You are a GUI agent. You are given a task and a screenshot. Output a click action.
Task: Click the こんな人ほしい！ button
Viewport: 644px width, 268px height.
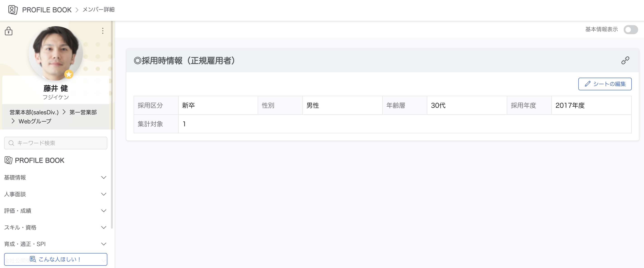(55, 259)
